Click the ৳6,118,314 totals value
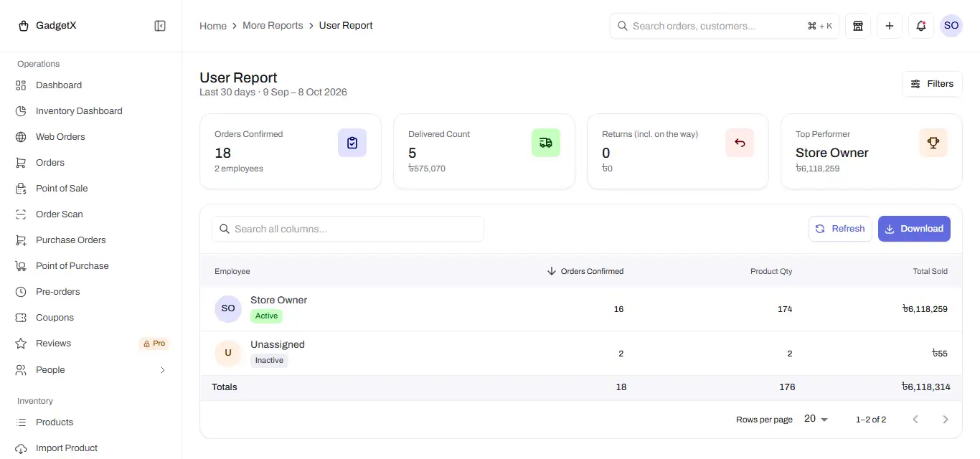Viewport: 980px width, 459px height. click(926, 387)
